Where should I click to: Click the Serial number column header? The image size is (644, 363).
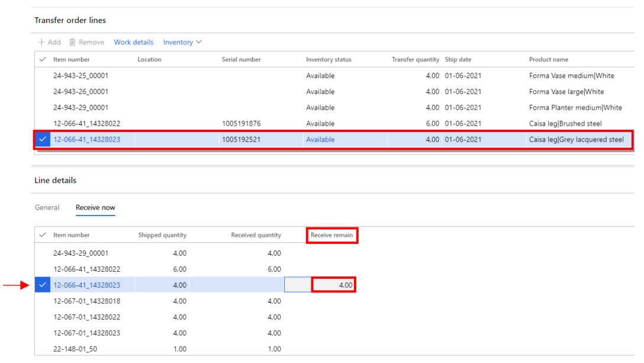[241, 60]
